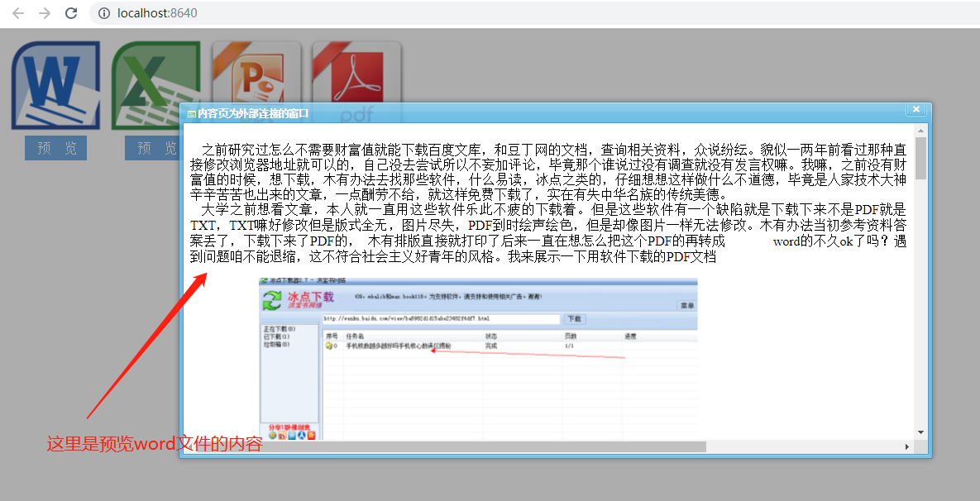Click 预览 button under the Word icon
980x501 pixels.
55,148
